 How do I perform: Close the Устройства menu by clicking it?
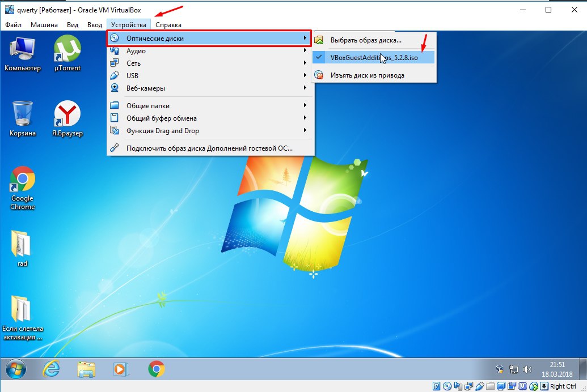click(x=128, y=25)
